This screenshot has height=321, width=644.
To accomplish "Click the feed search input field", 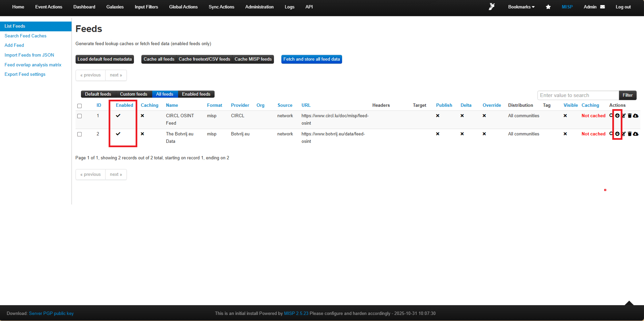I will click(578, 95).
